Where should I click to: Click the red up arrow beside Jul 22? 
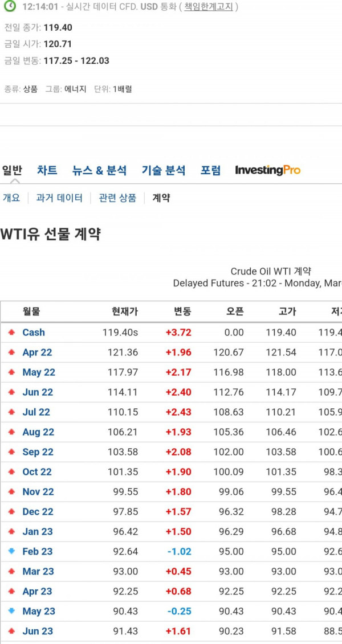11,412
